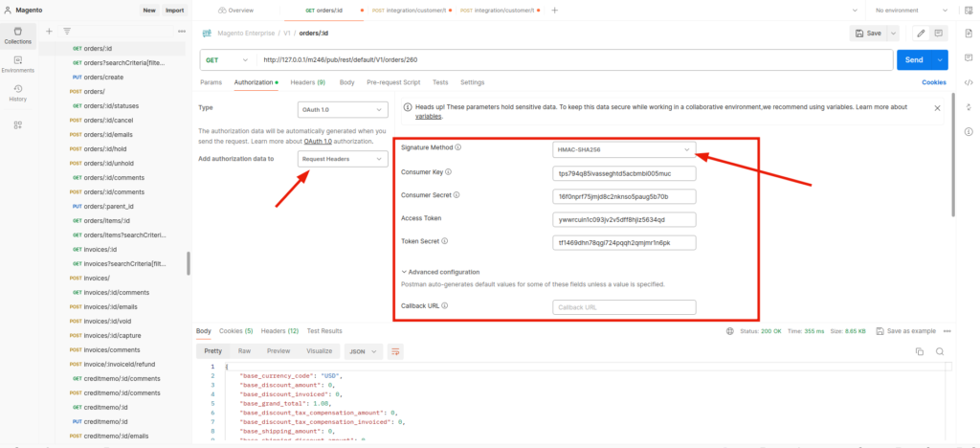The height and width of the screenshot is (448, 980).
Task: Open the Send button dropdown arrow
Action: pyautogui.click(x=940, y=60)
